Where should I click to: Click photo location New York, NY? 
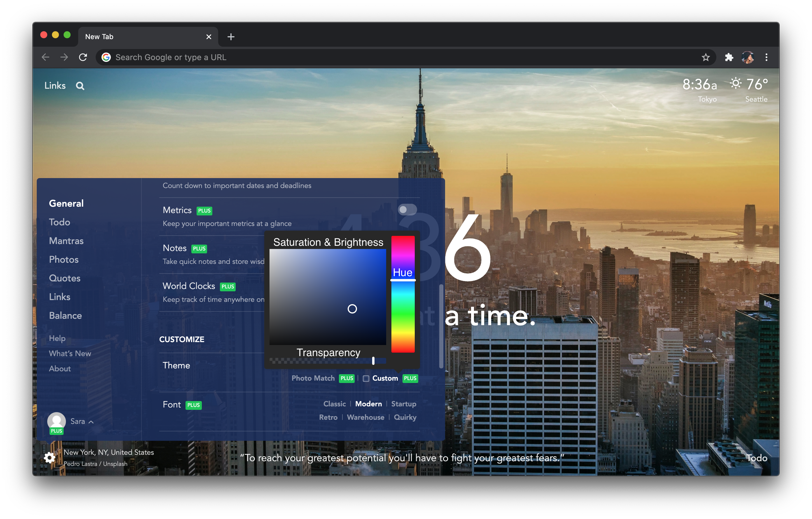tap(108, 452)
